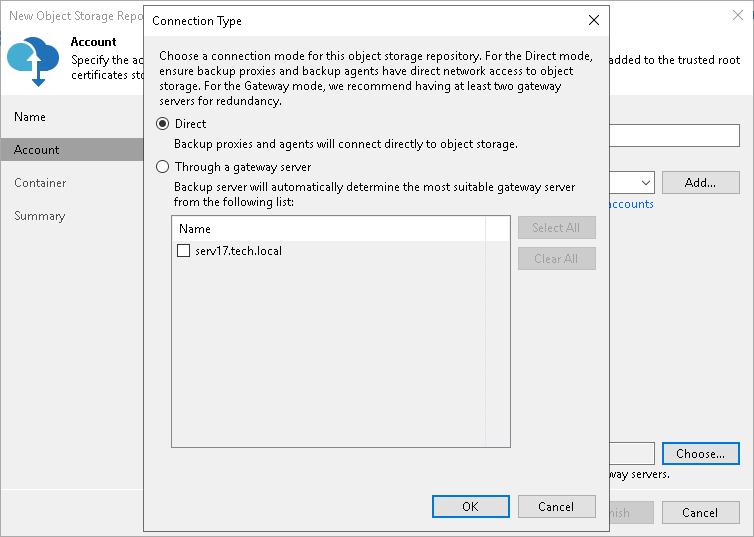754x537 pixels.
Task: Click Add... button in wizard window
Action: point(700,183)
